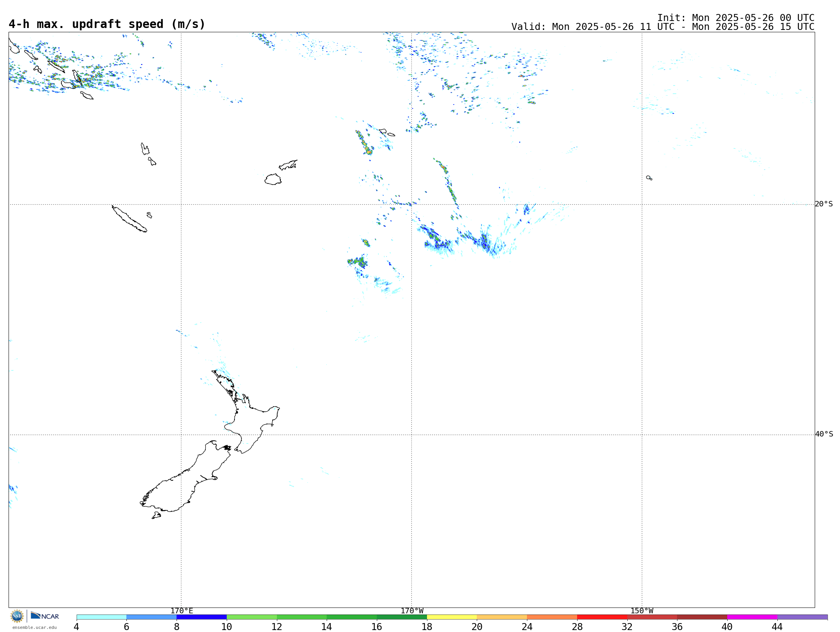Screen dimensions: 840x632
Task: Click the colorbar tick label 44
Action: 777,627
